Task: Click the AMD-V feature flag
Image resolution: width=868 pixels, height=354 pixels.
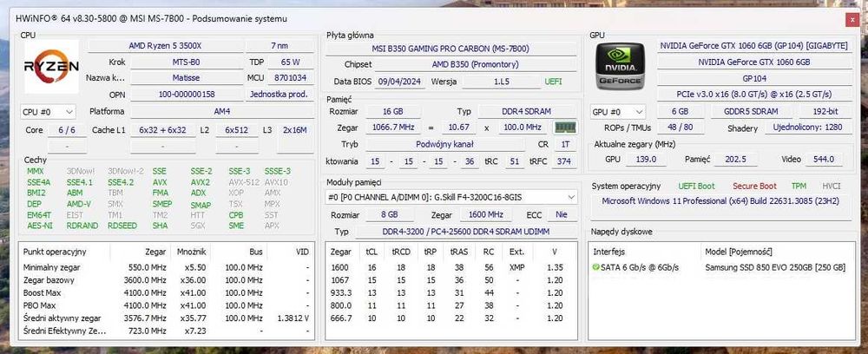Action: 79,204
